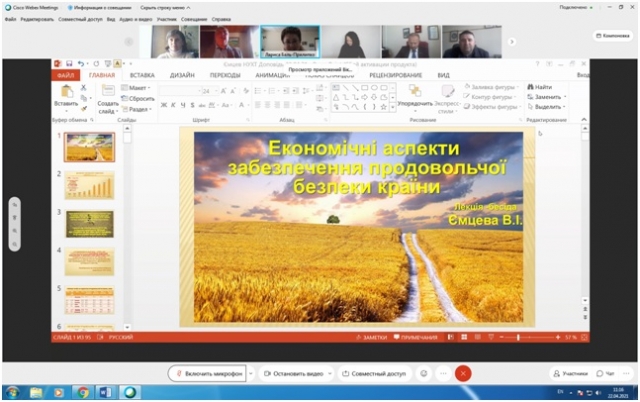Apply italic with the К button

(173, 105)
